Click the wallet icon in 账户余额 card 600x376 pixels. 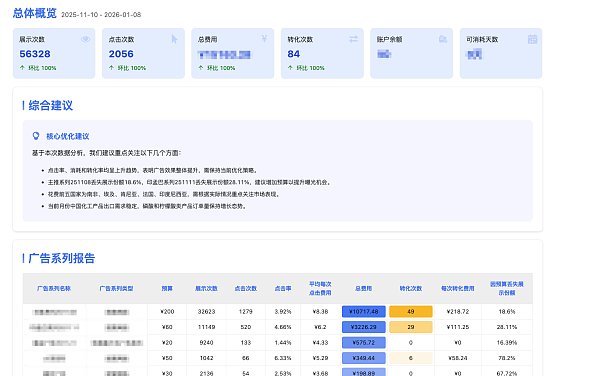pyautogui.click(x=443, y=39)
